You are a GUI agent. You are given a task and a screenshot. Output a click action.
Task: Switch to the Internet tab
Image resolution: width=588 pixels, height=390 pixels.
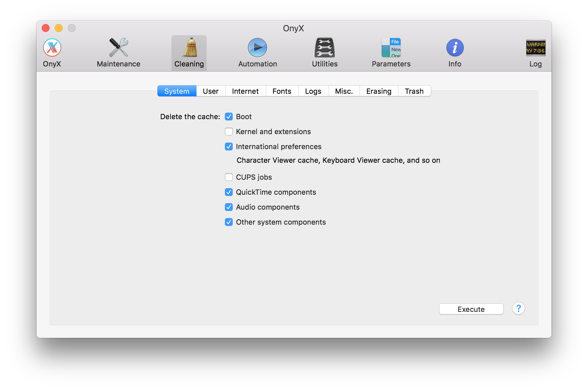point(245,91)
